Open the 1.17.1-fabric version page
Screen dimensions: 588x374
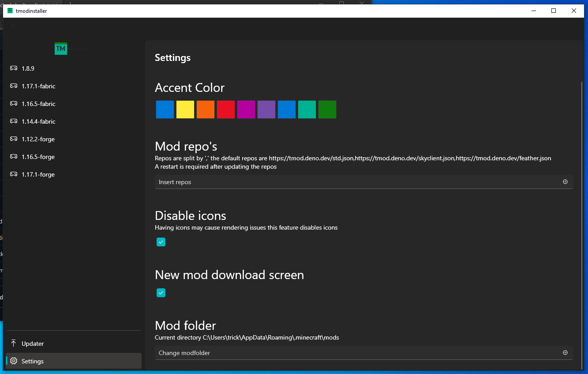coord(38,86)
